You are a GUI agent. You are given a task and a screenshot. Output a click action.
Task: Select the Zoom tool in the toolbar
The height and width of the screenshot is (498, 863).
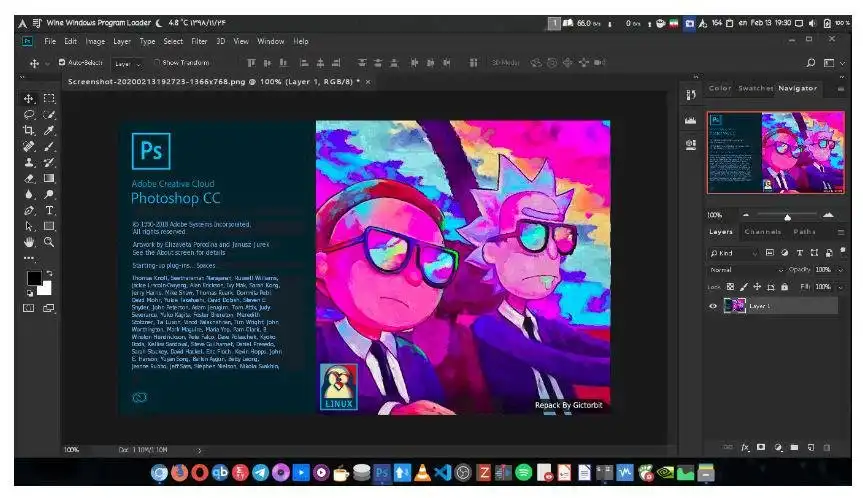pyautogui.click(x=49, y=242)
